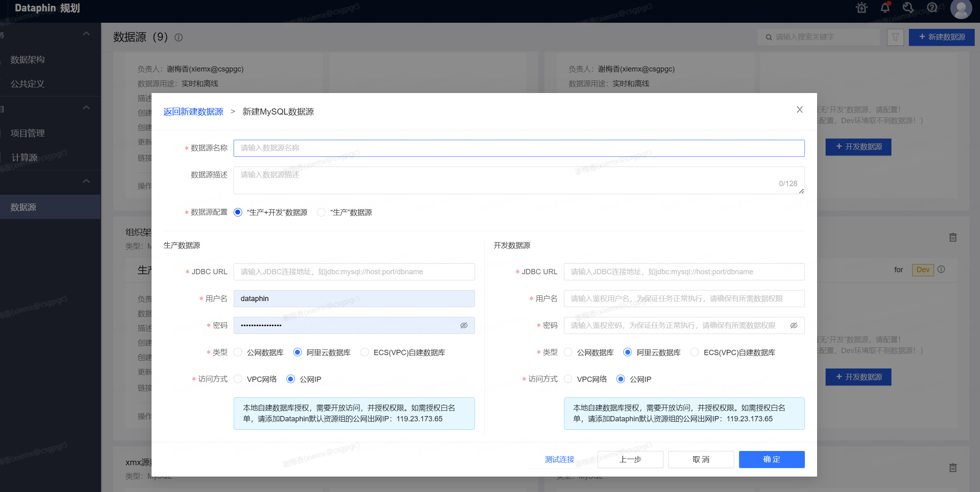The width and height of the screenshot is (980, 492).
Task: Select 公网数据库 type for development source
Action: coord(568,352)
